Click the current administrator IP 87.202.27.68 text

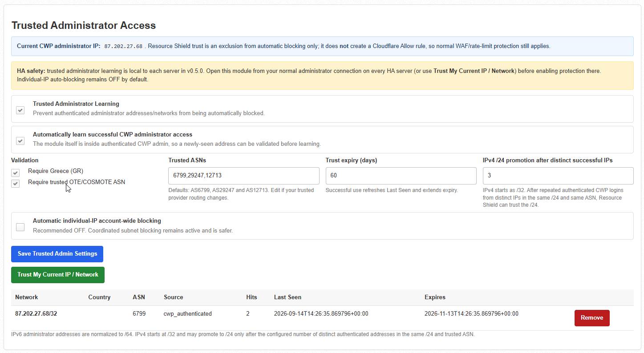tap(123, 46)
